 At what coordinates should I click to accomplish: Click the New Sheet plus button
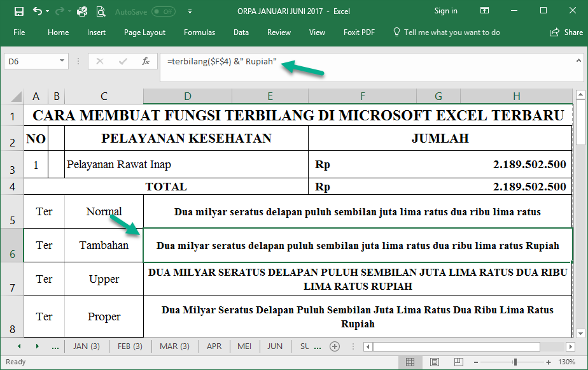pyautogui.click(x=335, y=346)
